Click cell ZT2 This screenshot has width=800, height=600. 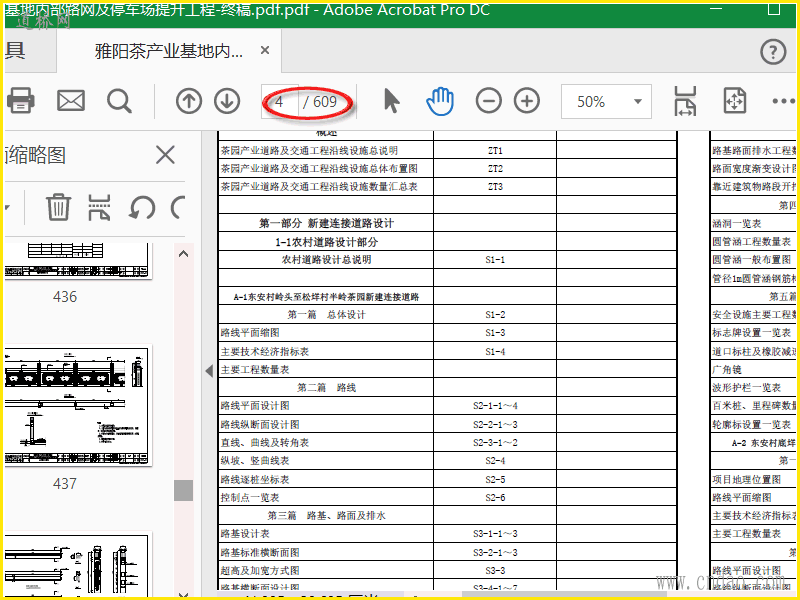click(495, 168)
